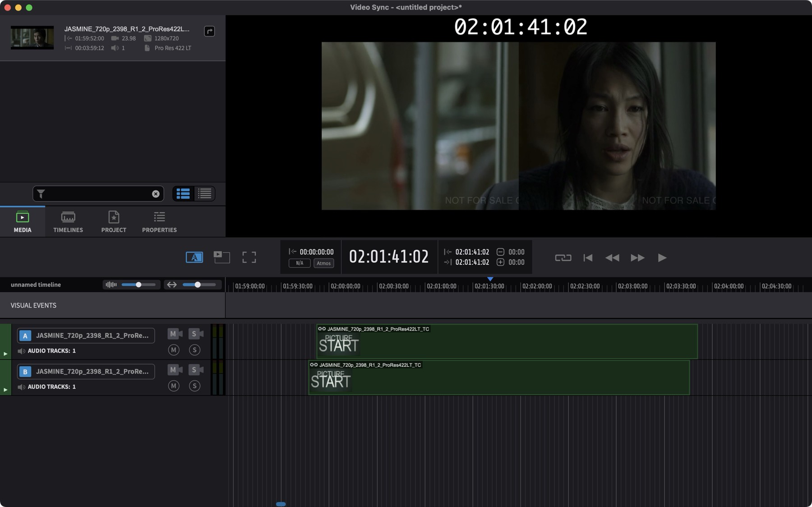812x507 pixels.
Task: Open the TIMELINES tab
Action: pos(68,222)
